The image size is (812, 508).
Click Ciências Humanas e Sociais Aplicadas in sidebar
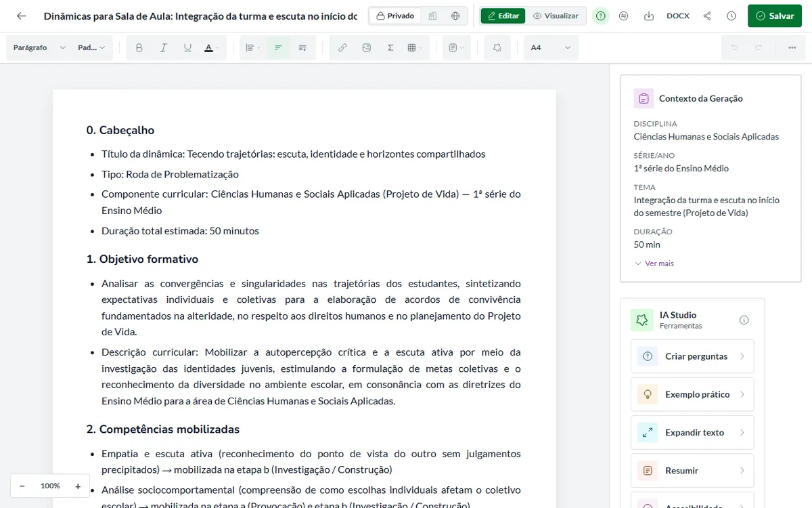coord(706,137)
